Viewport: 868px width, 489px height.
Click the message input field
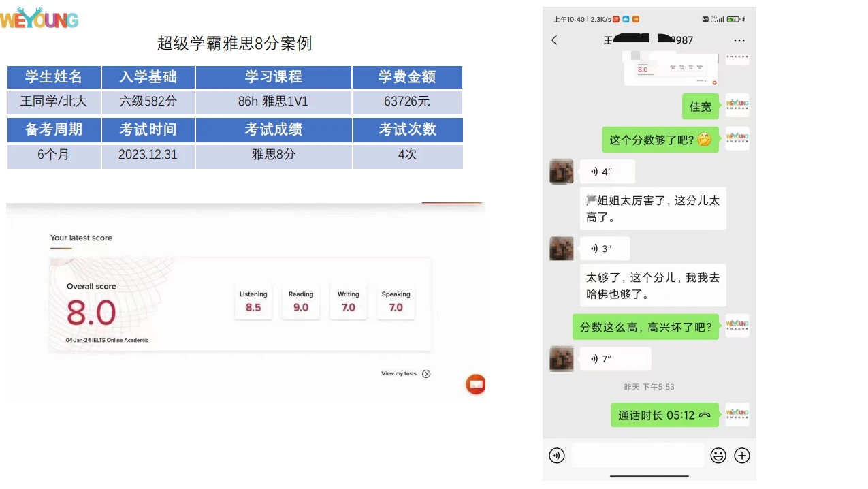pos(638,456)
